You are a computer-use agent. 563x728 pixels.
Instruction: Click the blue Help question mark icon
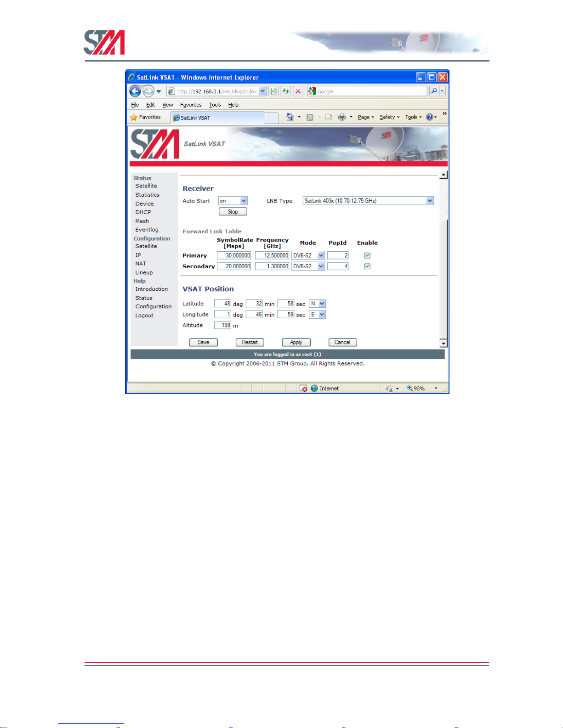[x=429, y=117]
